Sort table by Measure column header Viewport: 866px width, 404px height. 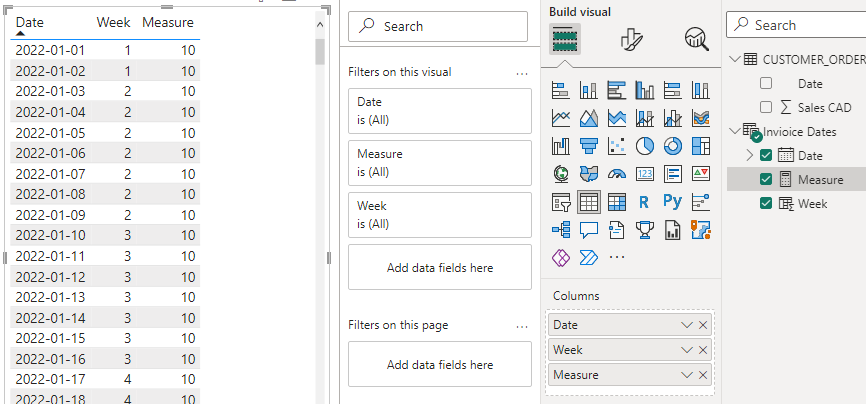coord(168,23)
